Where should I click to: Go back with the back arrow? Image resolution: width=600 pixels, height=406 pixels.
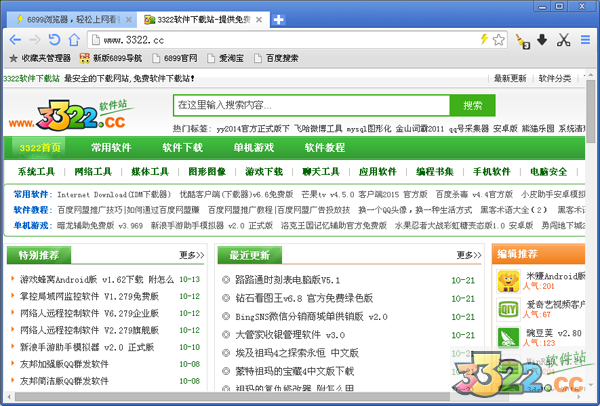(x=15, y=39)
